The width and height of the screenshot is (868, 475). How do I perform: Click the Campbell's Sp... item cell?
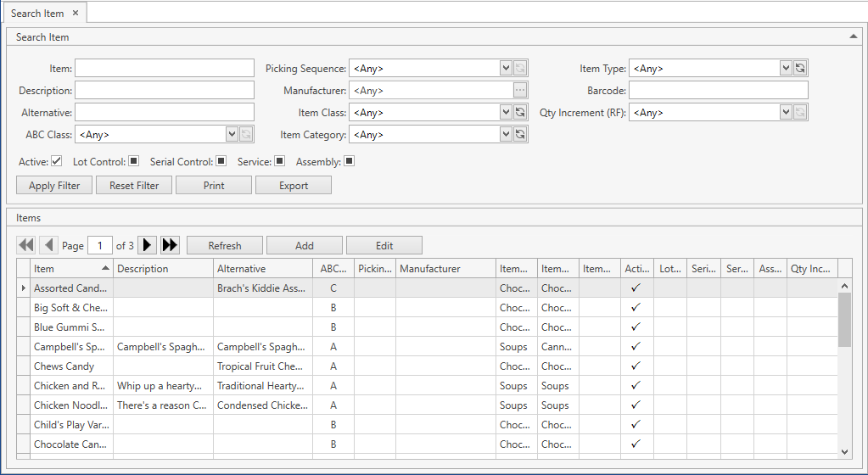pos(72,347)
